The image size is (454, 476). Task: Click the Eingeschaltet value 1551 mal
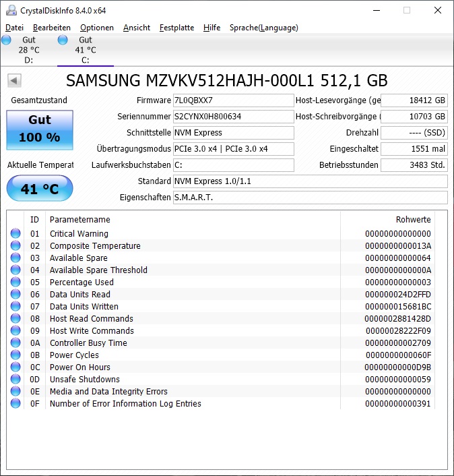tap(414, 149)
